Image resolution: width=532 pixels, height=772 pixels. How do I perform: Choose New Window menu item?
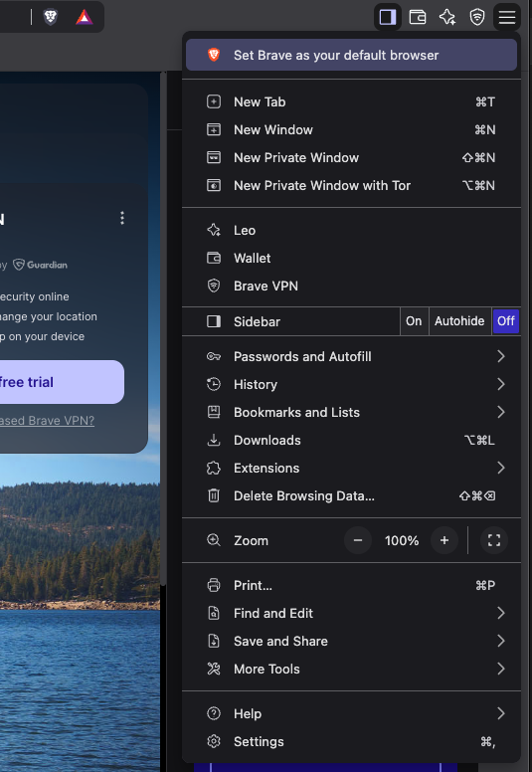point(351,129)
